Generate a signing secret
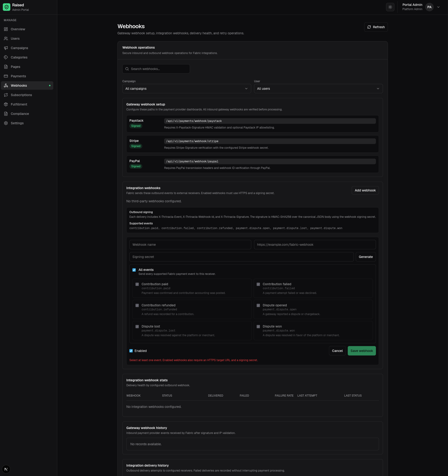The width and height of the screenshot is (448, 476). (x=365, y=257)
